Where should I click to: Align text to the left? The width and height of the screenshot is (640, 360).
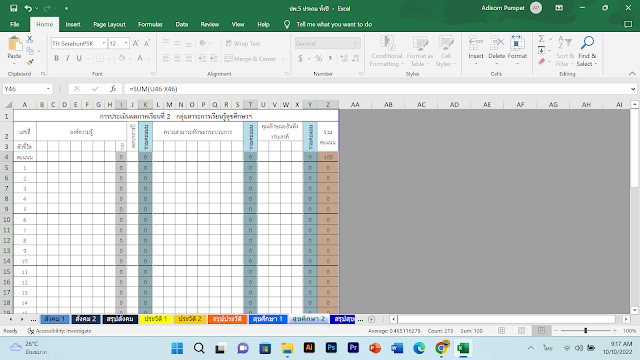[166, 59]
